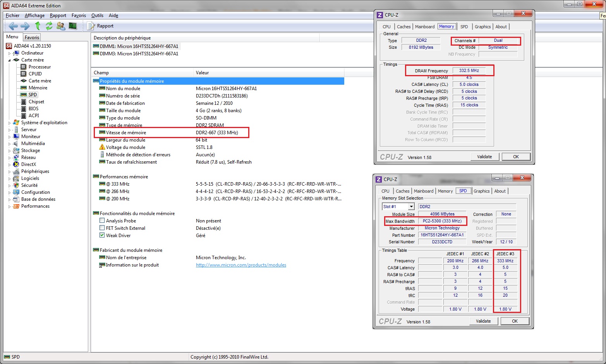Toggle the FET Switch External checkbox

102,228
